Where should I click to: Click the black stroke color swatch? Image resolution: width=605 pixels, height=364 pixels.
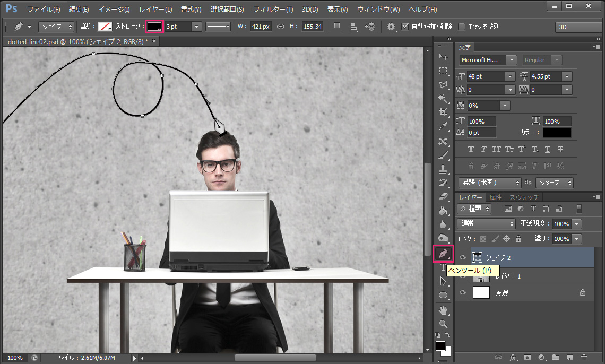pos(154,27)
